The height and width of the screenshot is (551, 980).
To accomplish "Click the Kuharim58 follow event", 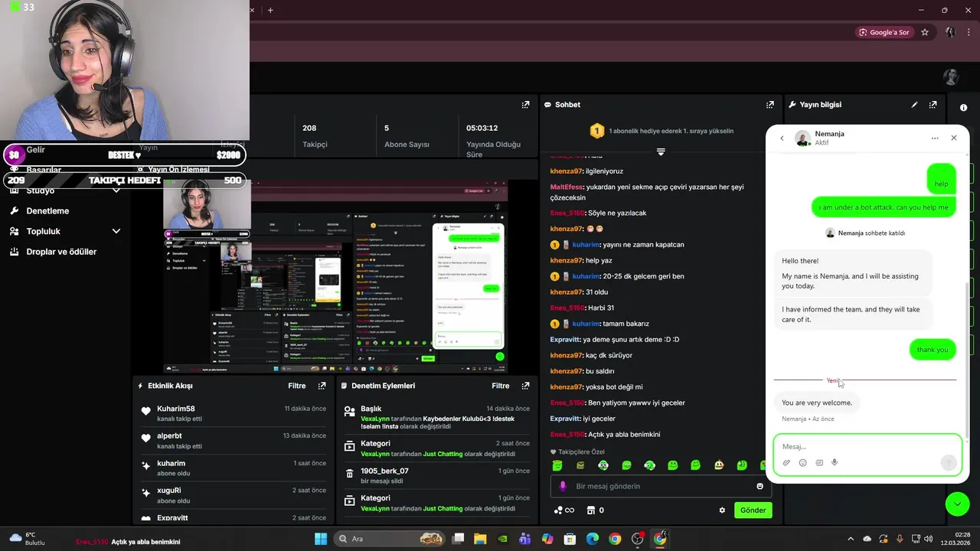I will pos(234,413).
